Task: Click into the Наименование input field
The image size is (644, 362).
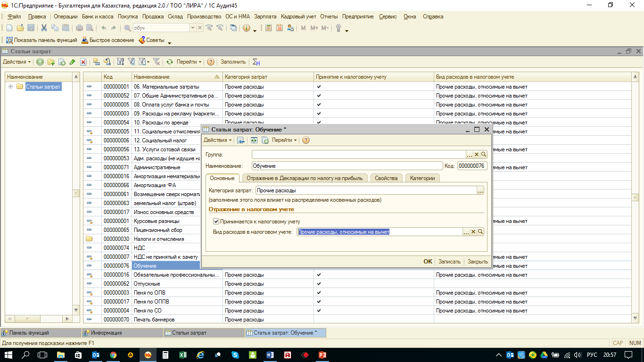Action: coord(347,166)
